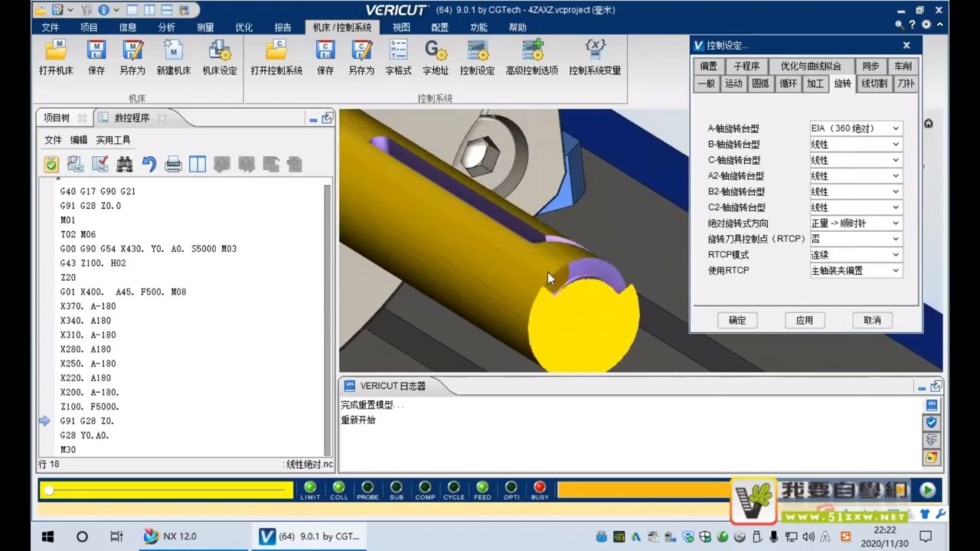Open the C2-轴旋转台型 dropdown

(x=856, y=207)
